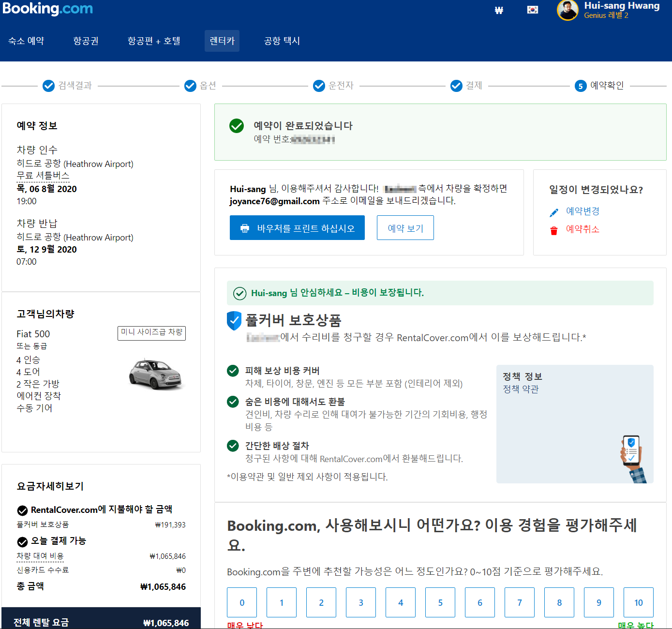Go to 숙소 예약 tab
This screenshot has width=672, height=629.
pos(26,41)
